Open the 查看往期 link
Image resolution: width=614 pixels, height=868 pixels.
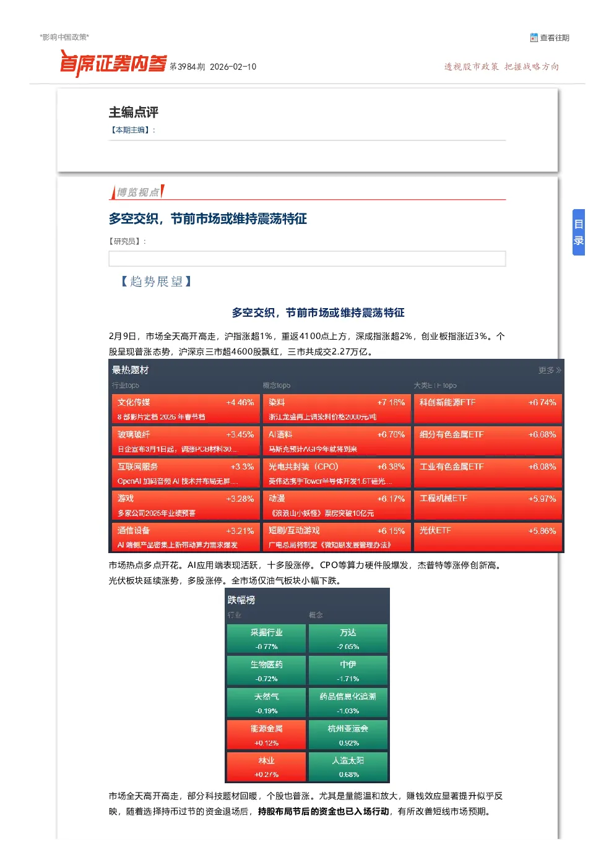[x=555, y=38]
